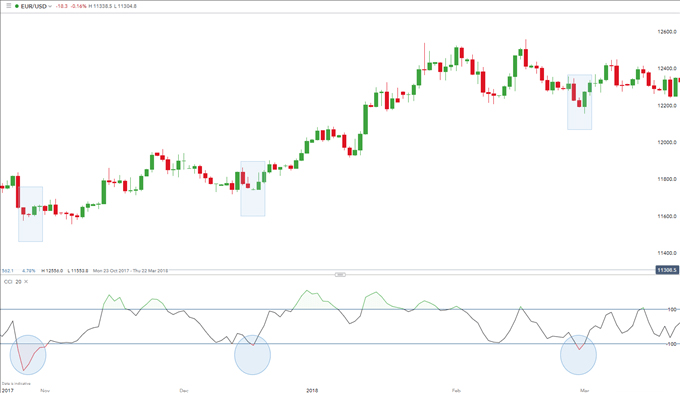680x393 pixels.
Task: Click the date range text Mon 23 Oct 2017
Action: pos(111,271)
